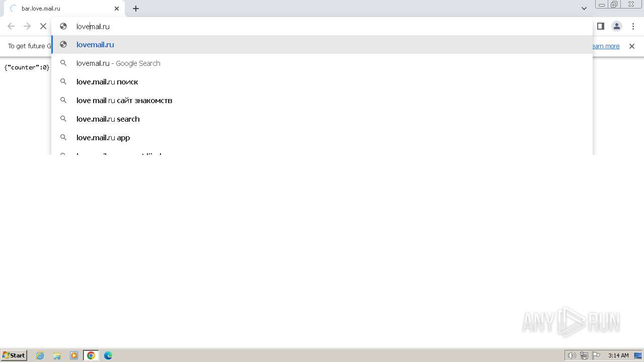The width and height of the screenshot is (644, 362).
Task: Click search icon beside love mail ru сайт знакомств
Action: point(63,101)
